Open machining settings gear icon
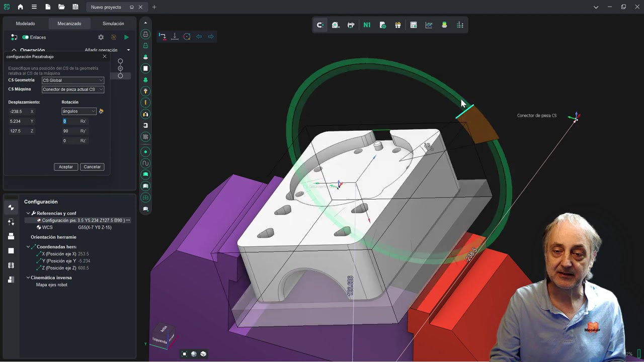This screenshot has width=644, height=362. 101,37
